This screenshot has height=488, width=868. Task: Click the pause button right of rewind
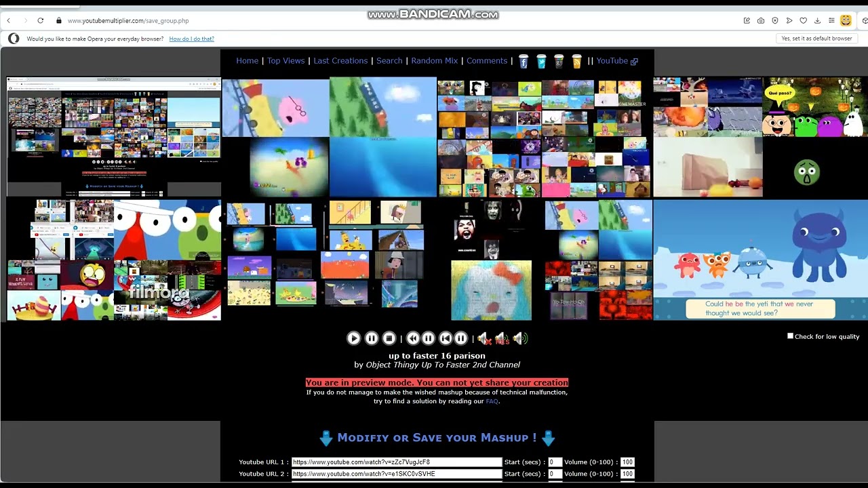pyautogui.click(x=429, y=338)
